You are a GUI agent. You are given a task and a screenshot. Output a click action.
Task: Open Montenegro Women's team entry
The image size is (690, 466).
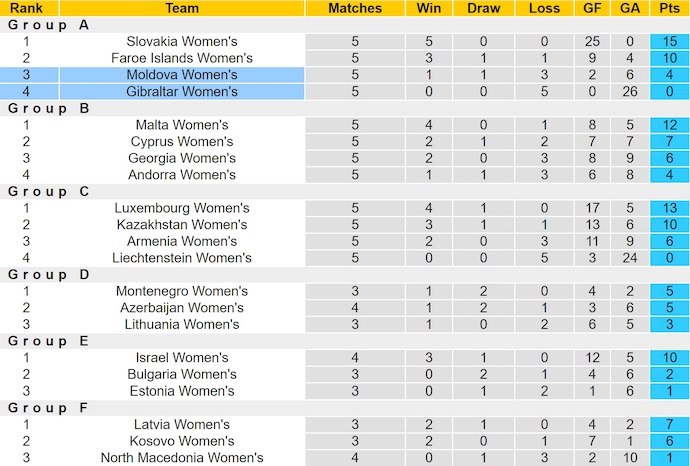[182, 291]
